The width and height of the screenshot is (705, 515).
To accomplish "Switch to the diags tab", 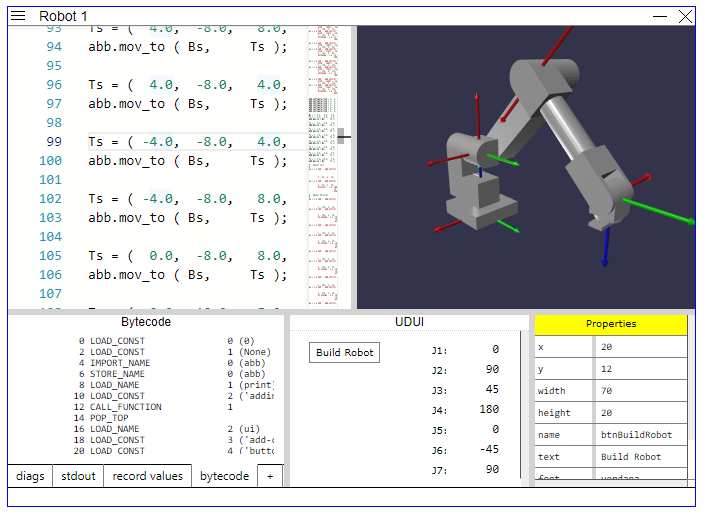I will tap(30, 476).
